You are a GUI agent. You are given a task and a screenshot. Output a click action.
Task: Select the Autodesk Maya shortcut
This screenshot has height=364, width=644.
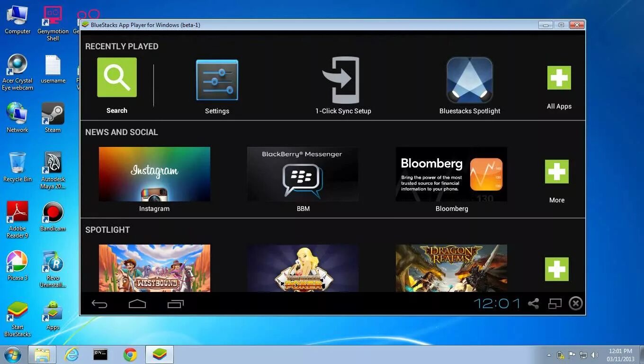(x=53, y=171)
